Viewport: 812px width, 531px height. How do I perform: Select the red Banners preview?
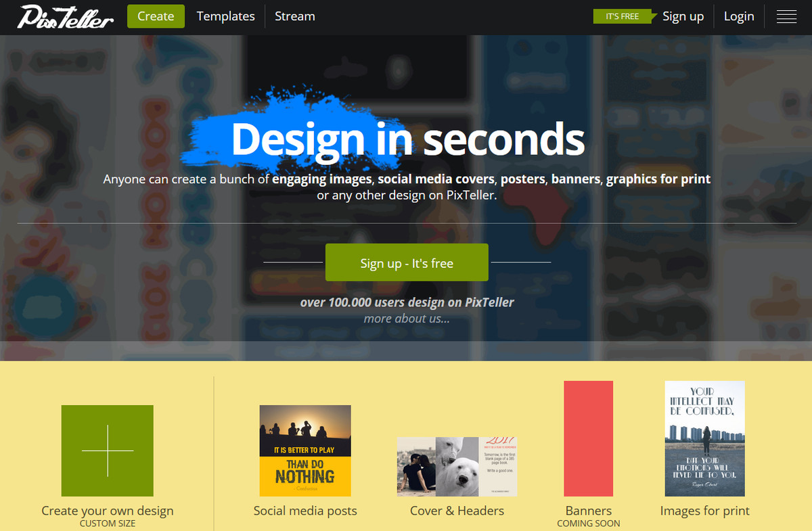[x=589, y=438]
